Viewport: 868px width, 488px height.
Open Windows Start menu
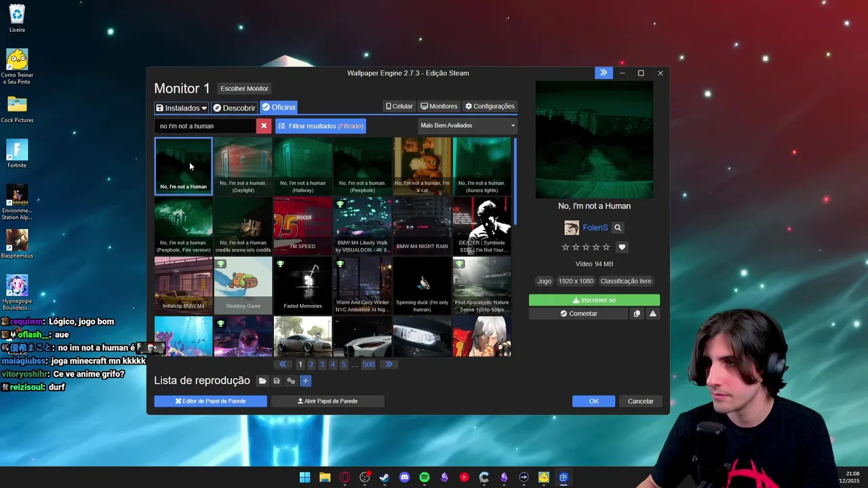click(305, 477)
